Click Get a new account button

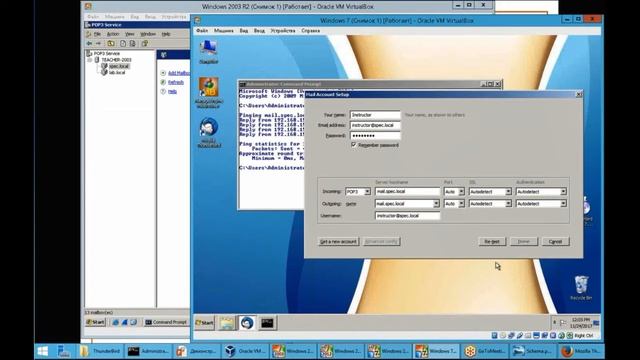[x=338, y=242]
